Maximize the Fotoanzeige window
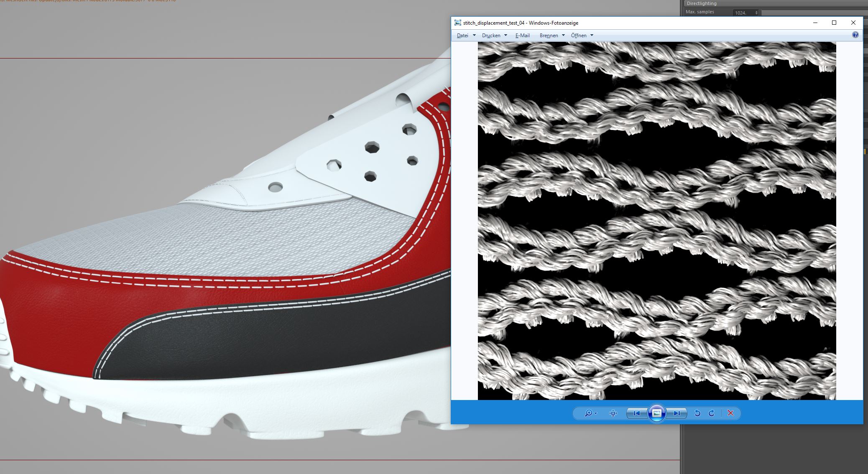 pos(834,23)
